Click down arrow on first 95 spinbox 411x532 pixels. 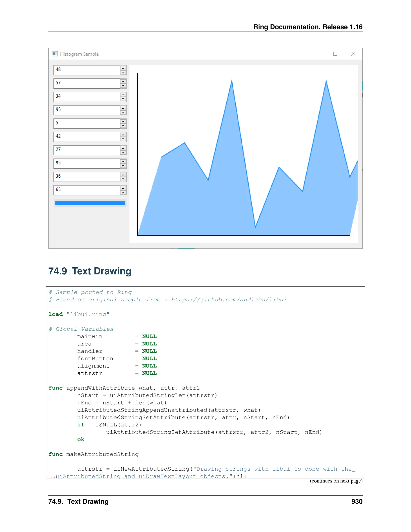(123, 113)
